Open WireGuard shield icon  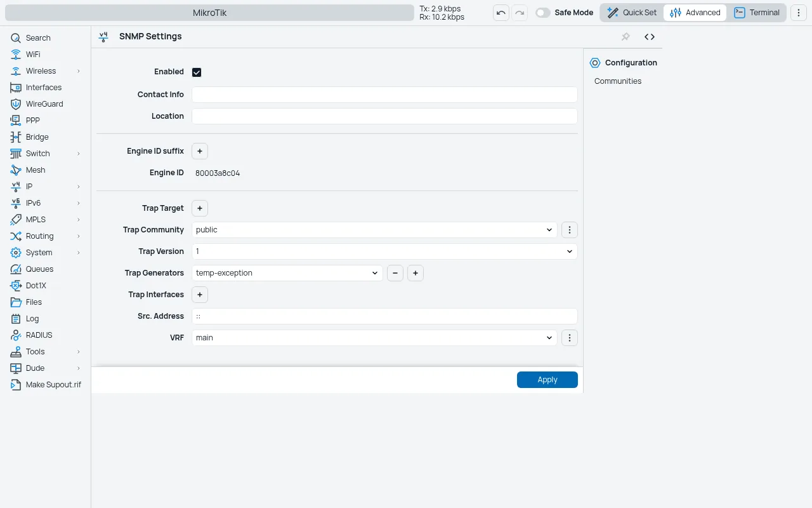(16, 104)
